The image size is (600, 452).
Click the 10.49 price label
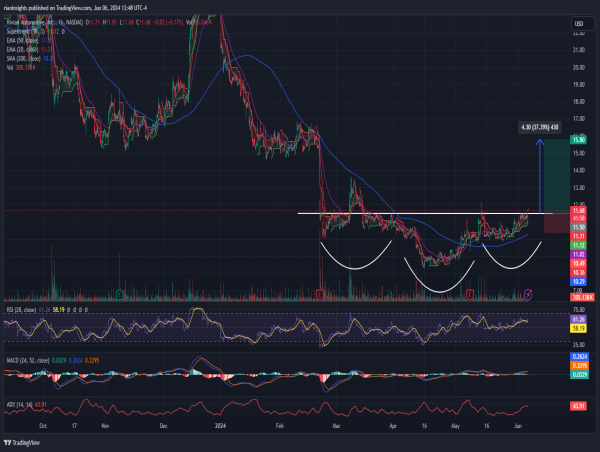(x=578, y=263)
